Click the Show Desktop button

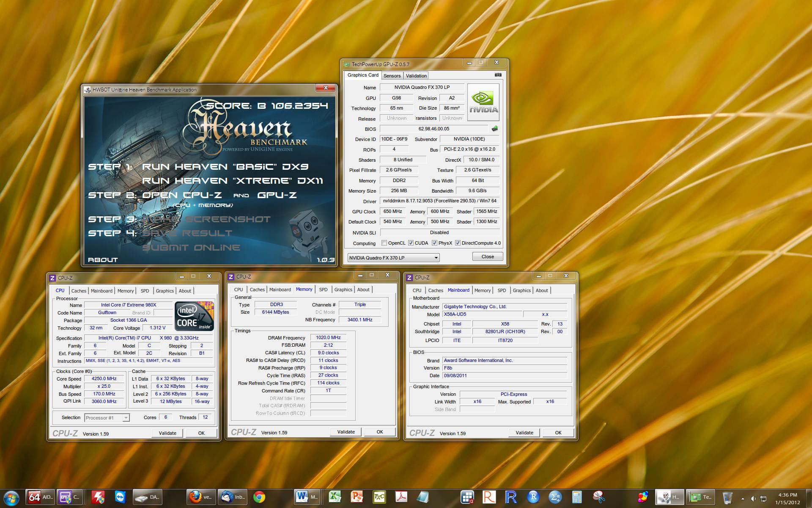pyautogui.click(x=808, y=498)
